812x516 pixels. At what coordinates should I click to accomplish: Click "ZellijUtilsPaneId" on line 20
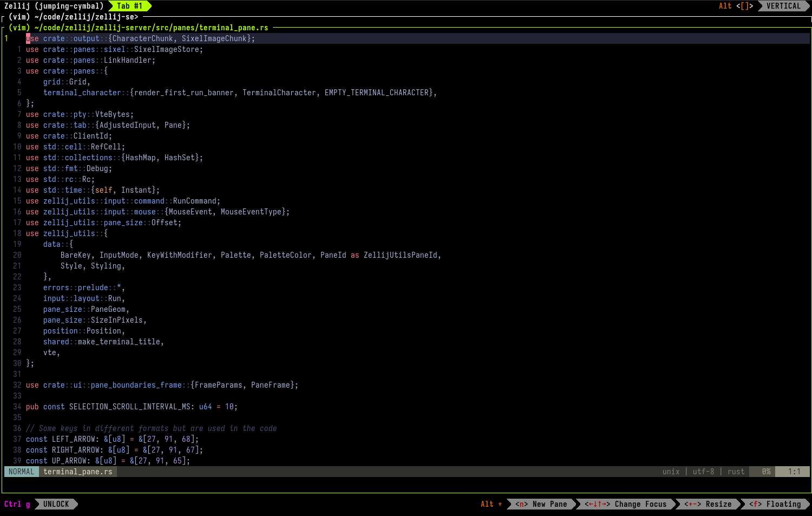[401, 255]
